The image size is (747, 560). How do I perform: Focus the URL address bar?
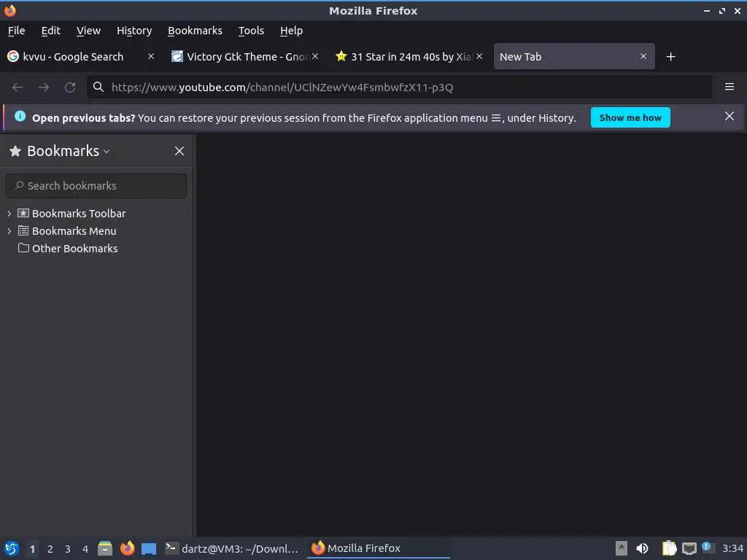pos(399,87)
